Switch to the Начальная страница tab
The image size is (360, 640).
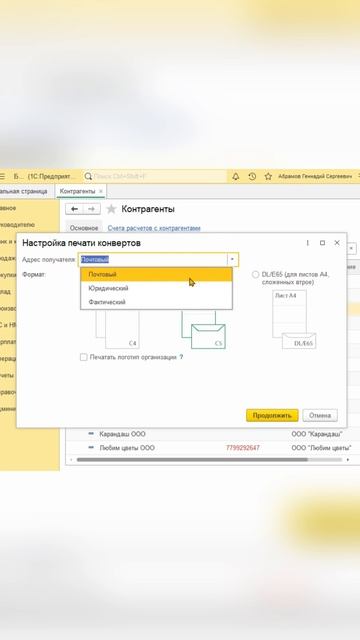(23, 191)
